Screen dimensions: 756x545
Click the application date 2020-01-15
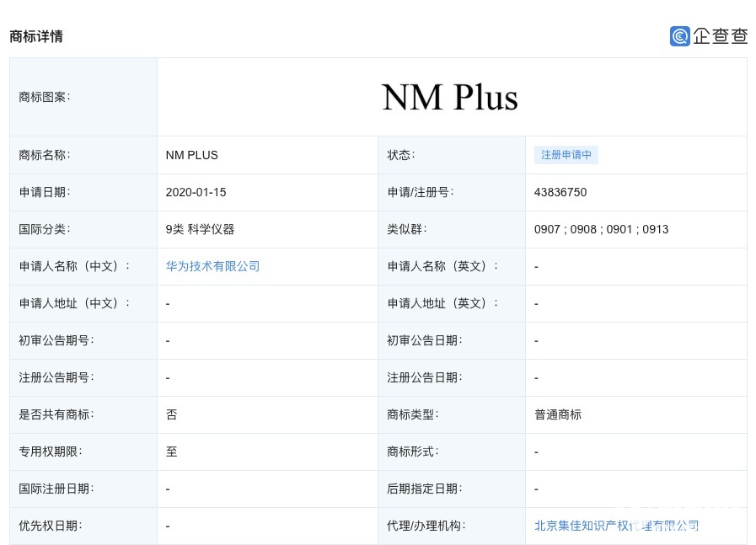pos(196,192)
